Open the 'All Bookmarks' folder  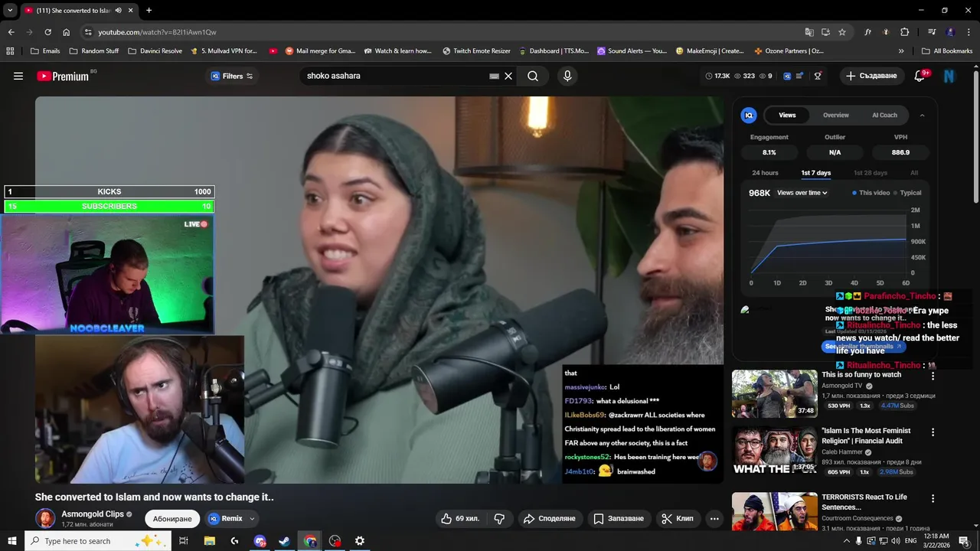[947, 51]
